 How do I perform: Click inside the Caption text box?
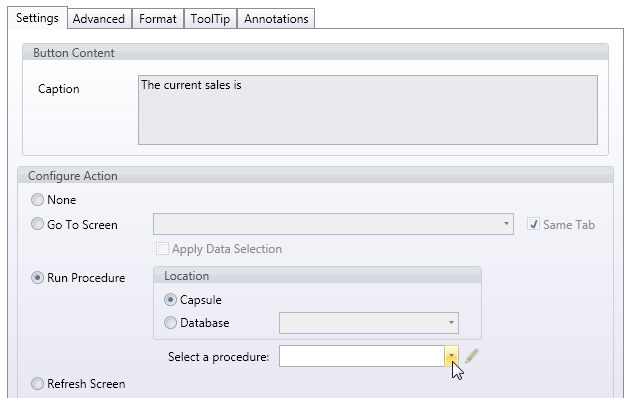[368, 110]
